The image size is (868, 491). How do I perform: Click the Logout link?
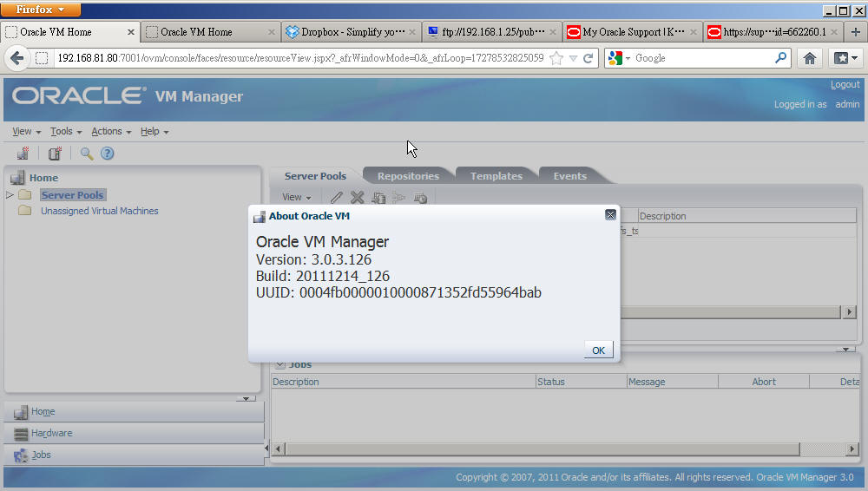(x=845, y=85)
